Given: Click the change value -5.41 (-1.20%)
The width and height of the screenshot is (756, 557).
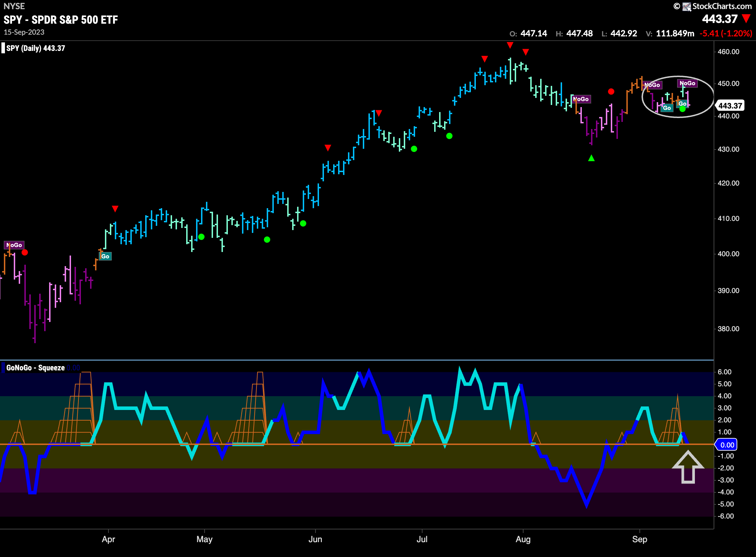Looking at the screenshot, I should tap(726, 34).
